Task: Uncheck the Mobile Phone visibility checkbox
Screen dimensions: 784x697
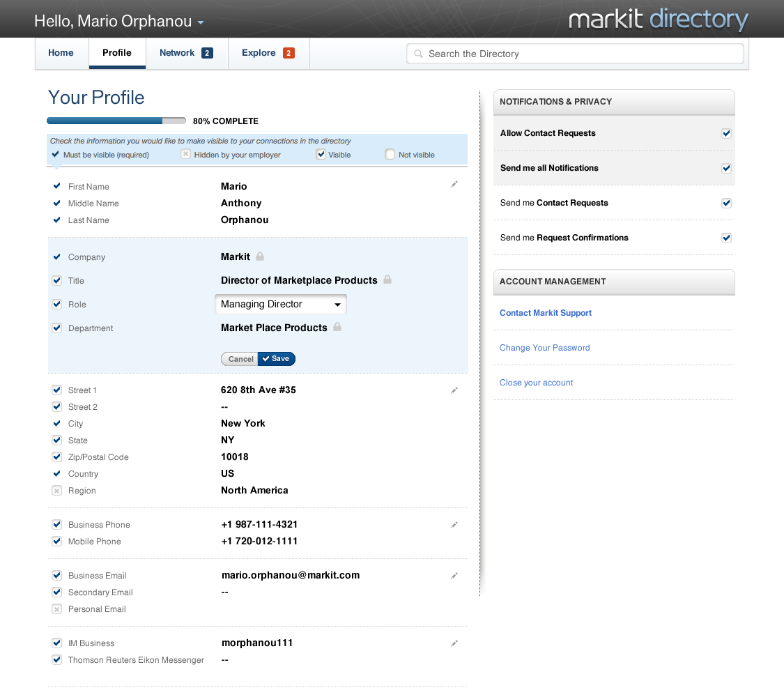Action: (57, 542)
